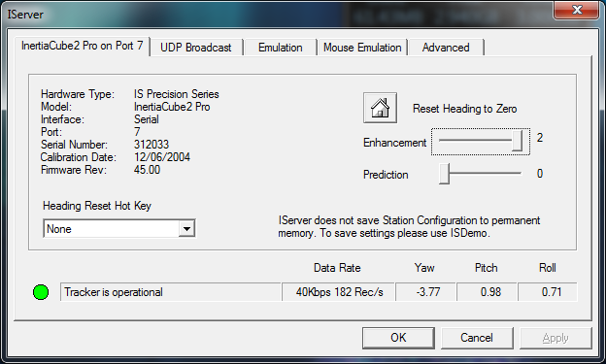Image resolution: width=606 pixels, height=364 pixels.
Task: Click the Yaw value -3.77
Action: [426, 292]
